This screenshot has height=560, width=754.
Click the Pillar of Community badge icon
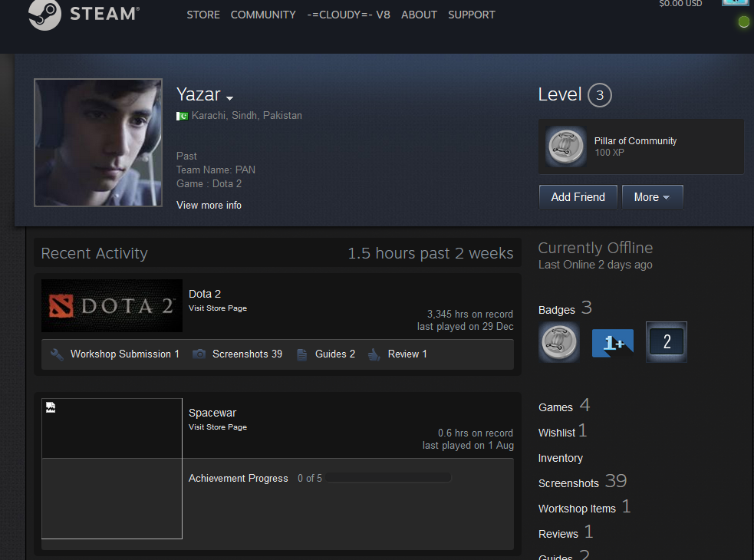coord(566,147)
